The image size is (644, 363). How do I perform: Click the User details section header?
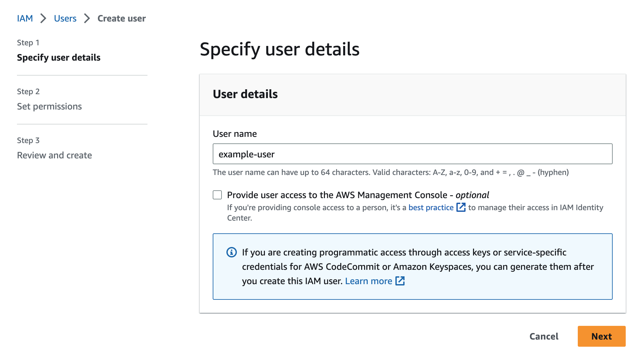tap(245, 94)
